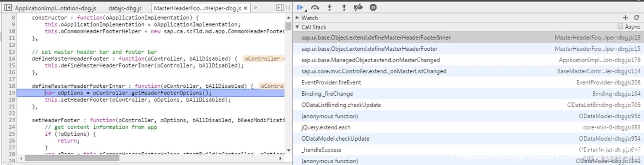Add a watch expression
This screenshot has height=165, width=644.
625,18
